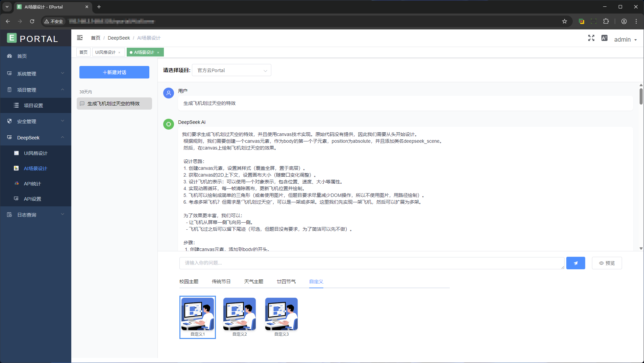Open the 首页 page tab
The image size is (644, 363).
83,52
